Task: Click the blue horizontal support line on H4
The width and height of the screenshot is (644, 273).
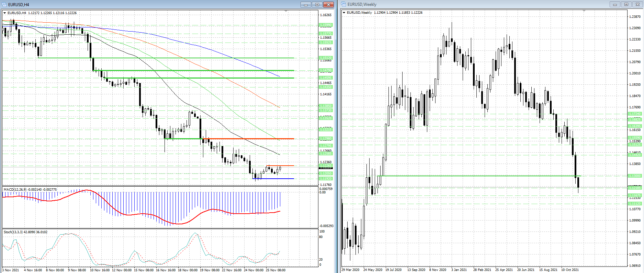Action: point(273,179)
